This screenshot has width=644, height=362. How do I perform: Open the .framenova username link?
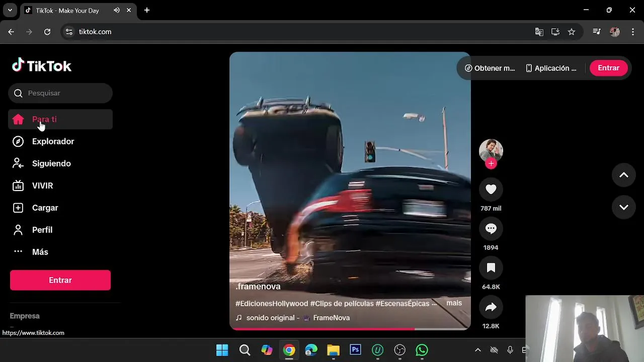[258, 287]
